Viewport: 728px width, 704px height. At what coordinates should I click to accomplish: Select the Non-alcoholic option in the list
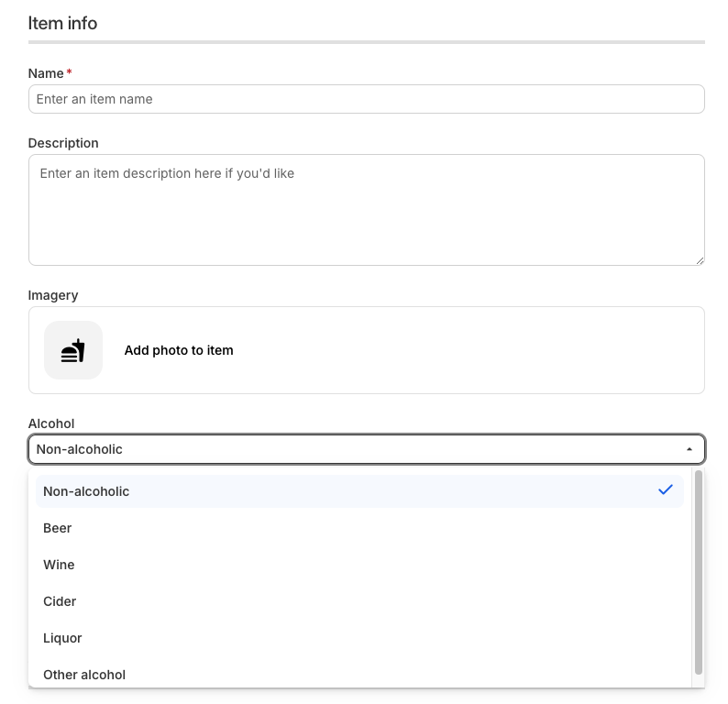(359, 491)
